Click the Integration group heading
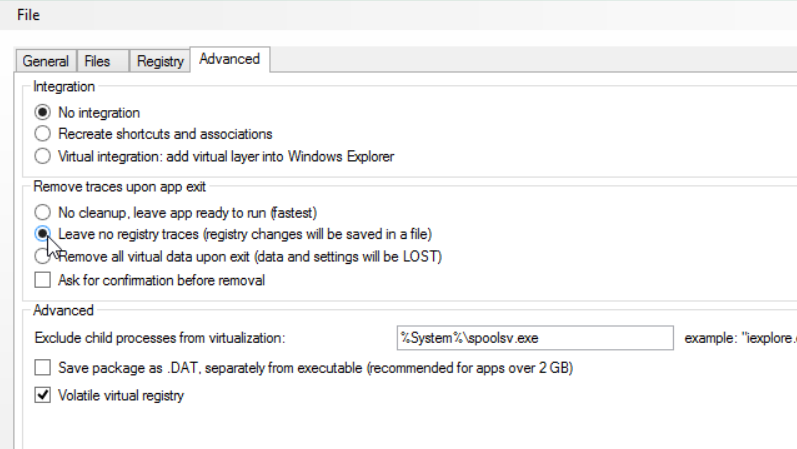 coord(64,87)
